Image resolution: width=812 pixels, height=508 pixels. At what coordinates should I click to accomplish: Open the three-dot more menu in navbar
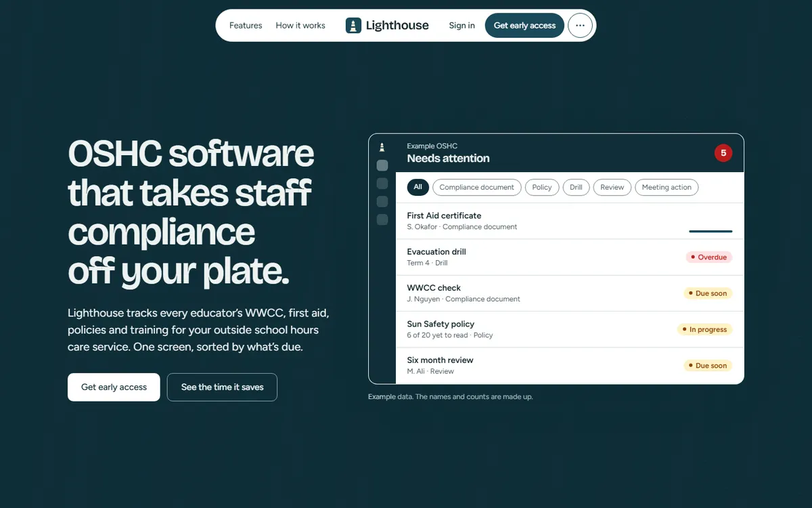coord(580,26)
